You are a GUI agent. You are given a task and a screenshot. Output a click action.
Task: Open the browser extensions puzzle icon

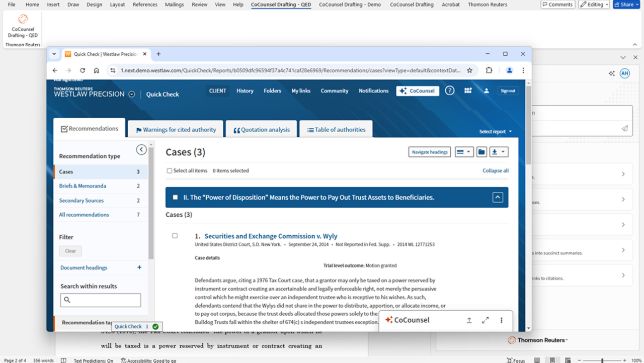(x=489, y=70)
